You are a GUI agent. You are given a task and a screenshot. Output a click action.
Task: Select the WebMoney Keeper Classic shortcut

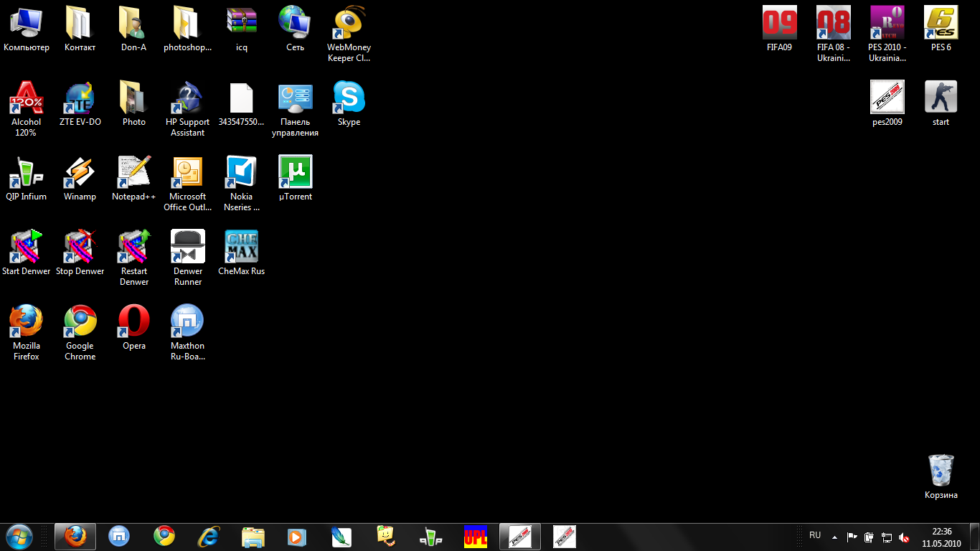(349, 24)
